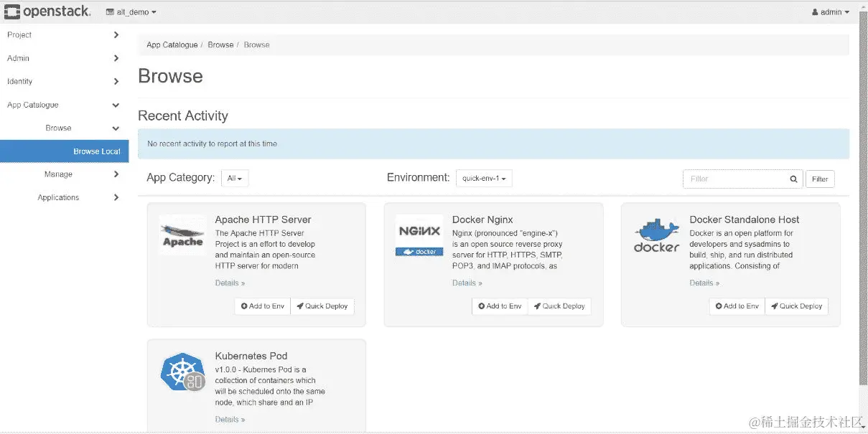Add Docker Nginx to Env
Viewport: 868px width, 434px height.
pos(500,306)
